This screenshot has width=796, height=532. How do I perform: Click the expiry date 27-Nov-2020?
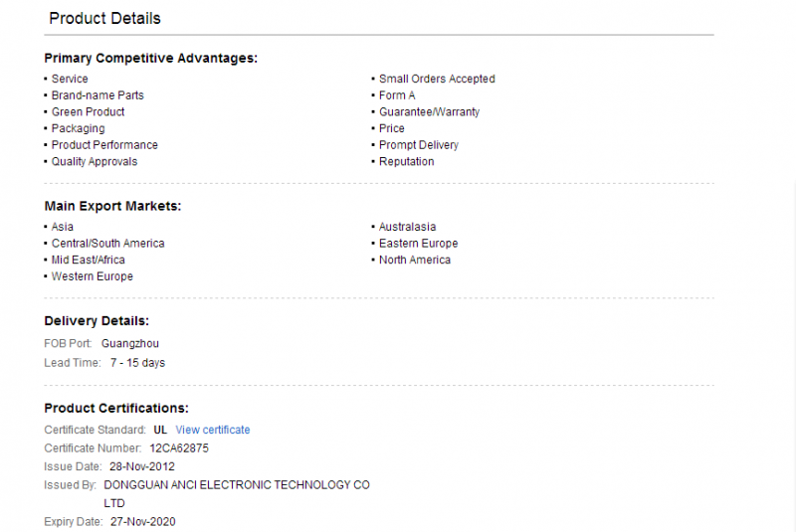142,522
